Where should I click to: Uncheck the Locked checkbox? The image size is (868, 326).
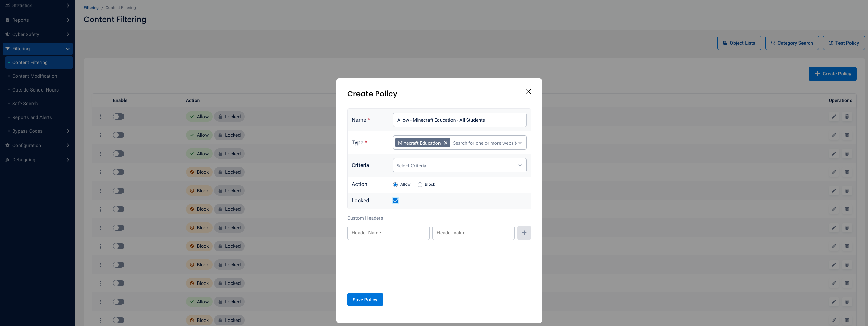(396, 201)
